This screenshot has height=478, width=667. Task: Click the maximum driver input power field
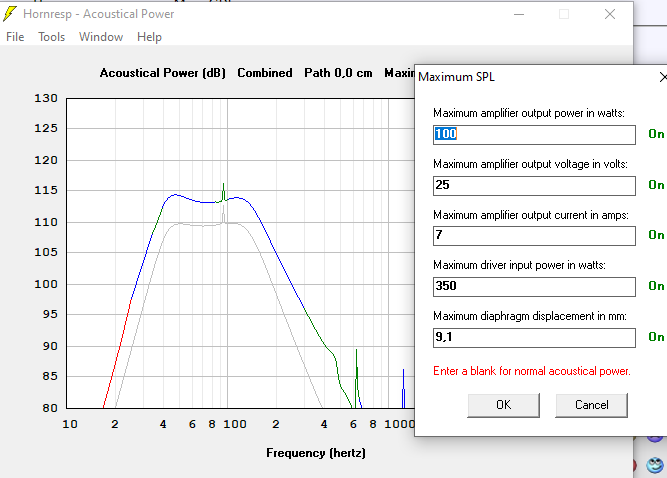tap(534, 287)
